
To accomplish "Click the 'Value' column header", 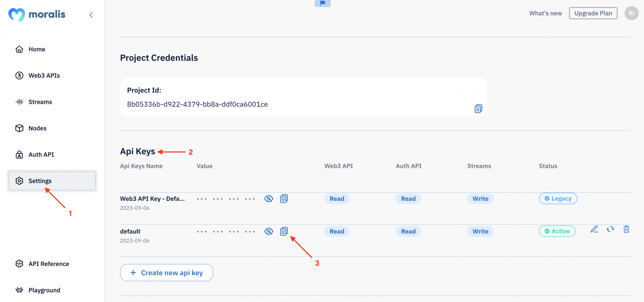I will click(x=205, y=166).
